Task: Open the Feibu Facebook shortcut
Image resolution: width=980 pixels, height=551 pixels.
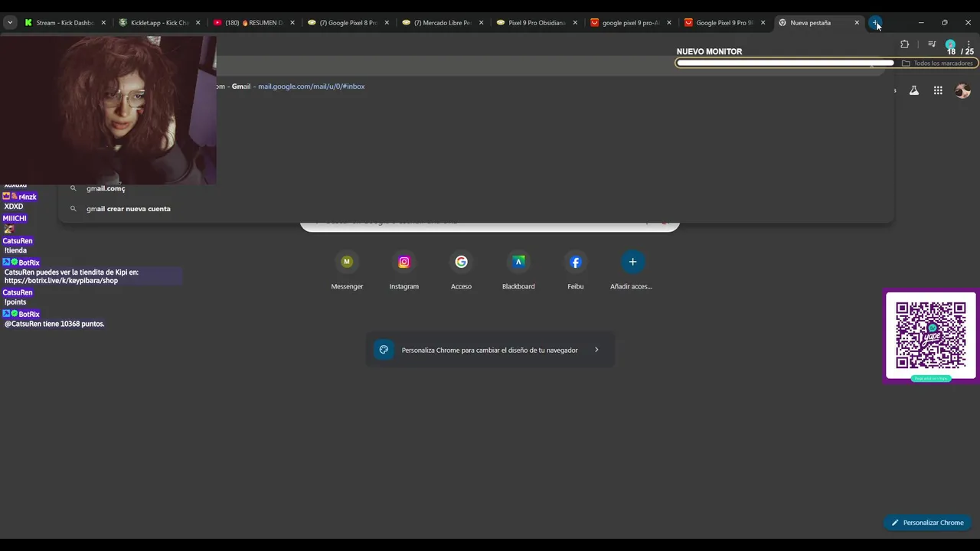Action: pyautogui.click(x=576, y=270)
